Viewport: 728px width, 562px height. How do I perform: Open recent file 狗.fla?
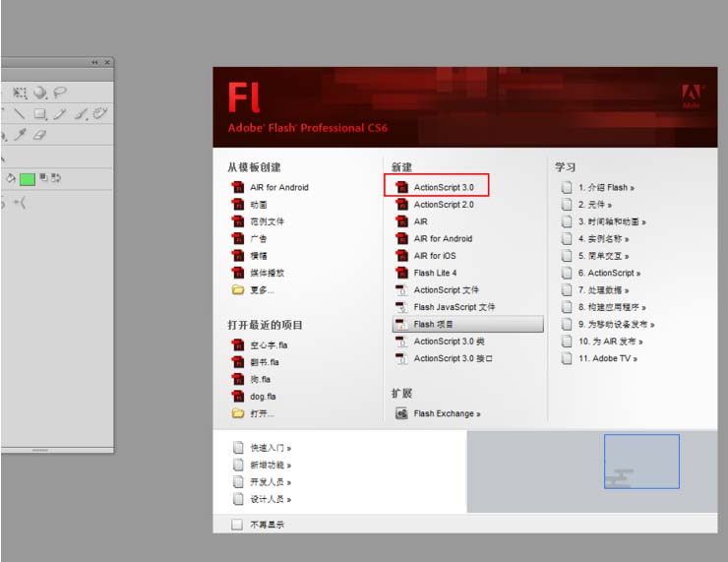coord(251,380)
